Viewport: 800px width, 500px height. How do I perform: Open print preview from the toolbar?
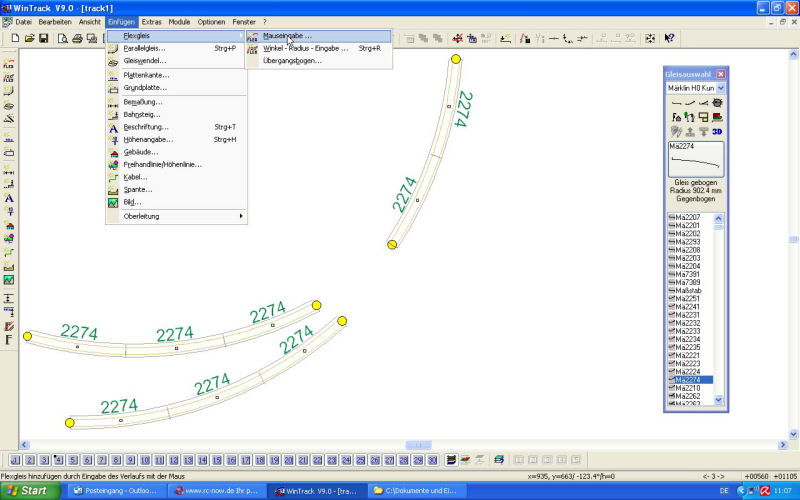point(63,38)
